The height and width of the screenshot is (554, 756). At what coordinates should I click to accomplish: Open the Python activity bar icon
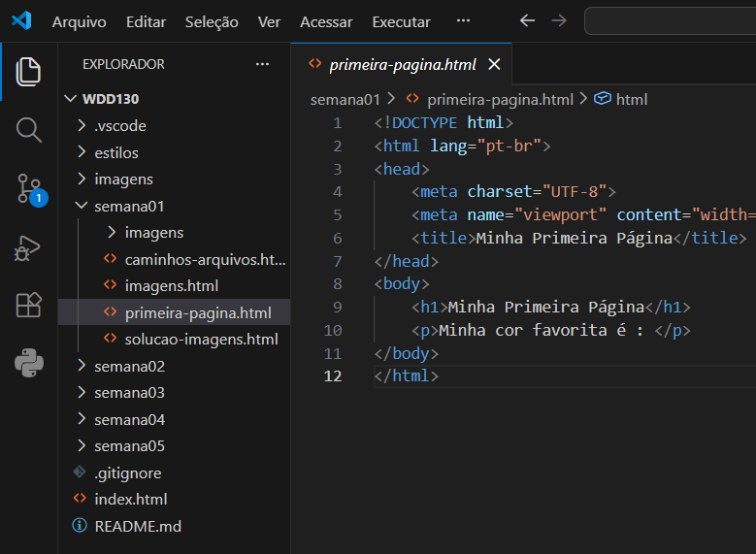point(29,363)
